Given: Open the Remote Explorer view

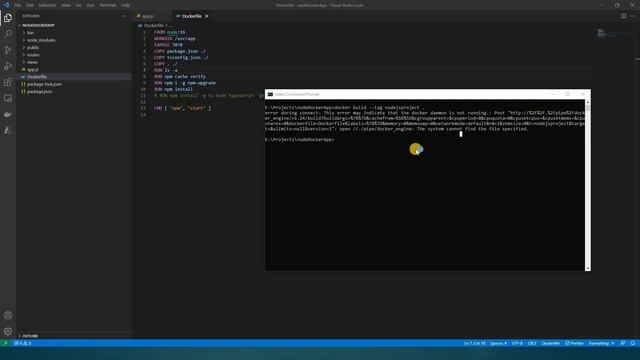Looking at the screenshot, I should (8, 98).
